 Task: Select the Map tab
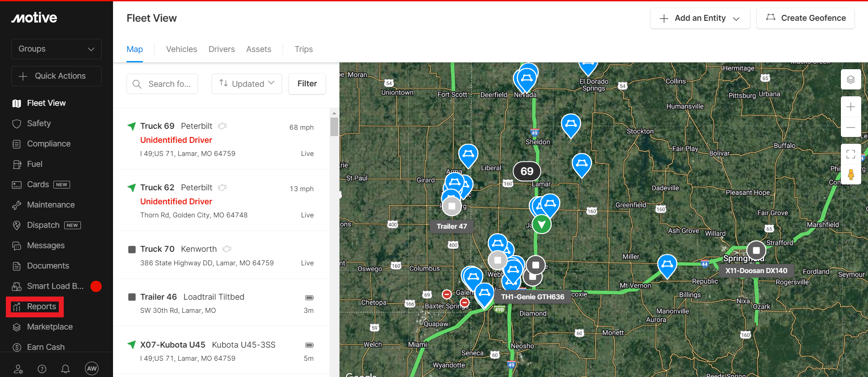(135, 49)
